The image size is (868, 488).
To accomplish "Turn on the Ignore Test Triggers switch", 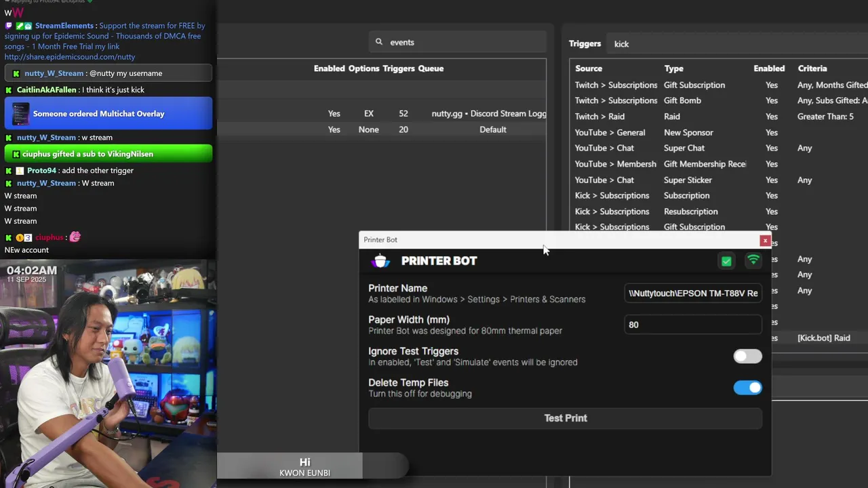I will (747, 357).
